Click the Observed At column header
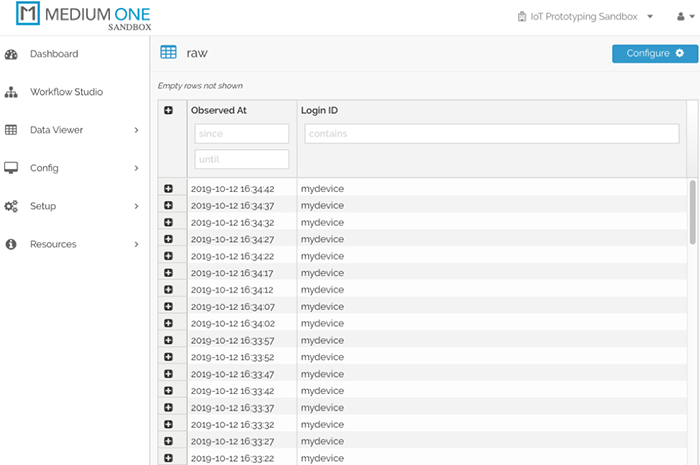Image resolution: width=700 pixels, height=465 pixels. coord(218,110)
